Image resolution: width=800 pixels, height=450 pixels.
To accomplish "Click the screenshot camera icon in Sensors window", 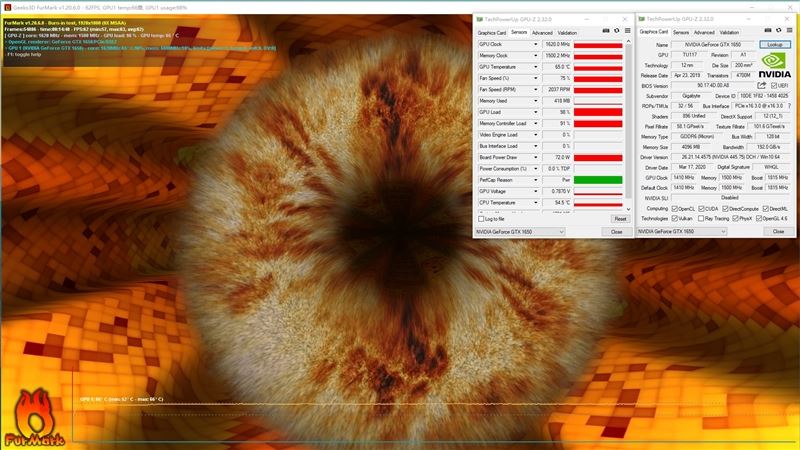I will 606,31.
